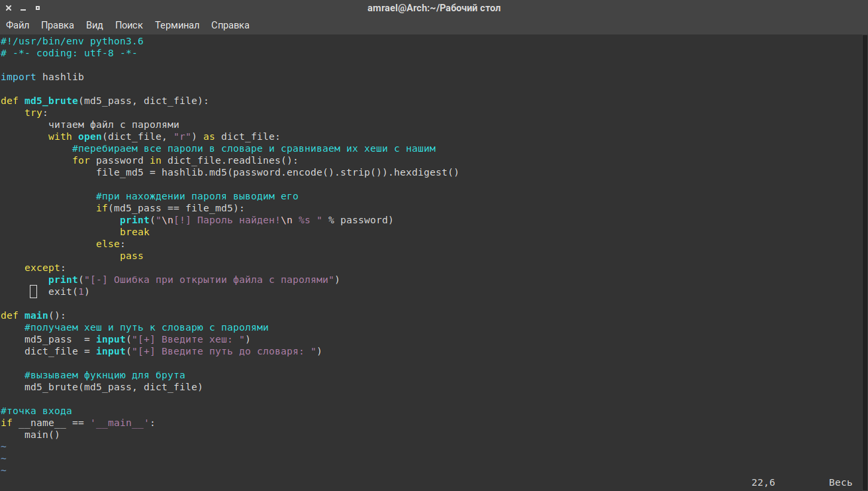Click the 'читаем файл с паролями' line
The image size is (868, 491).
(114, 125)
